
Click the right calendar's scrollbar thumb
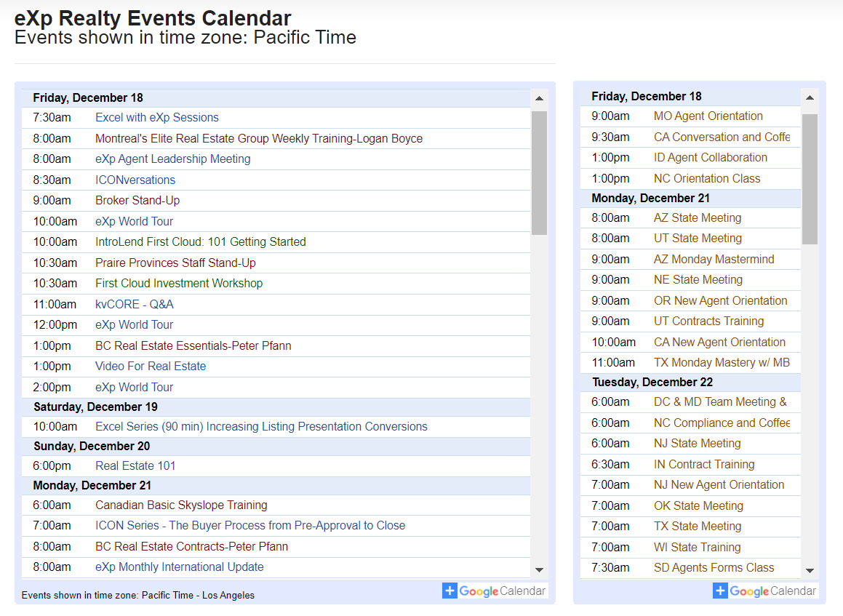pyautogui.click(x=810, y=179)
